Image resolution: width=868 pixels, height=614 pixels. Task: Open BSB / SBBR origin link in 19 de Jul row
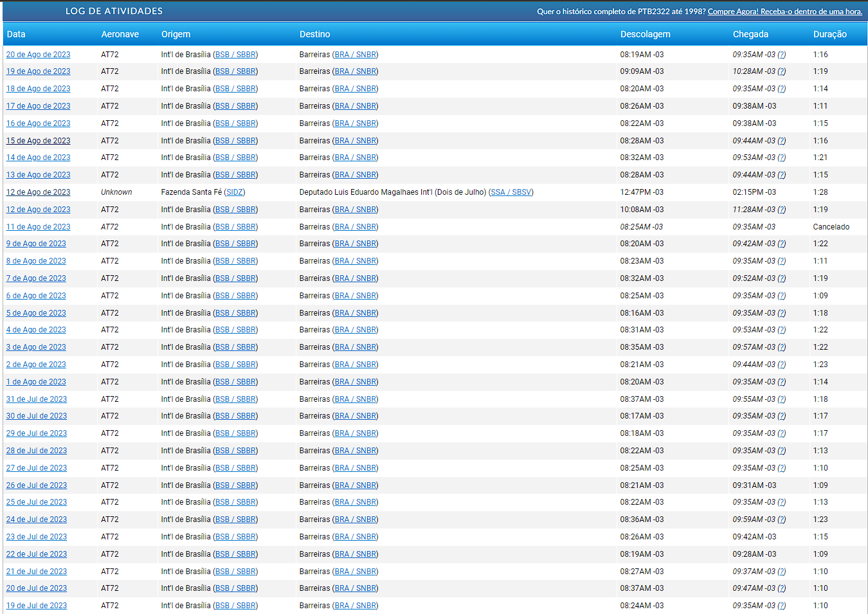coord(235,606)
